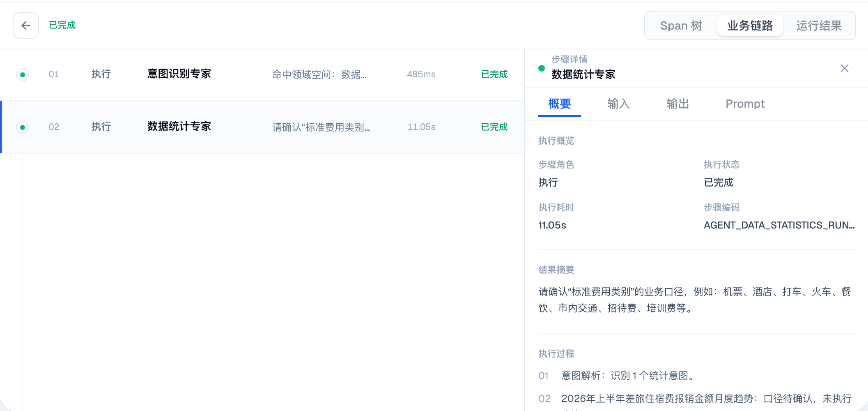Image resolution: width=868 pixels, height=411 pixels.
Task: Click the green dot in details header
Action: (x=542, y=68)
